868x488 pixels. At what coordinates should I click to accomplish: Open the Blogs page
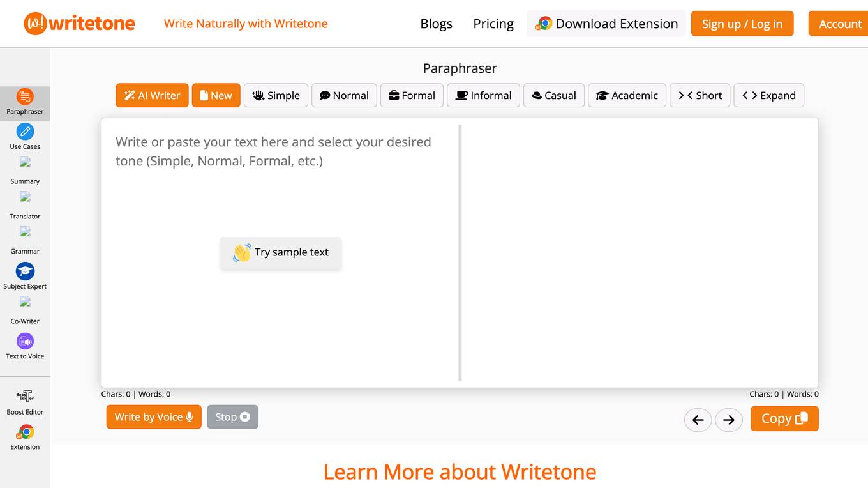437,24
